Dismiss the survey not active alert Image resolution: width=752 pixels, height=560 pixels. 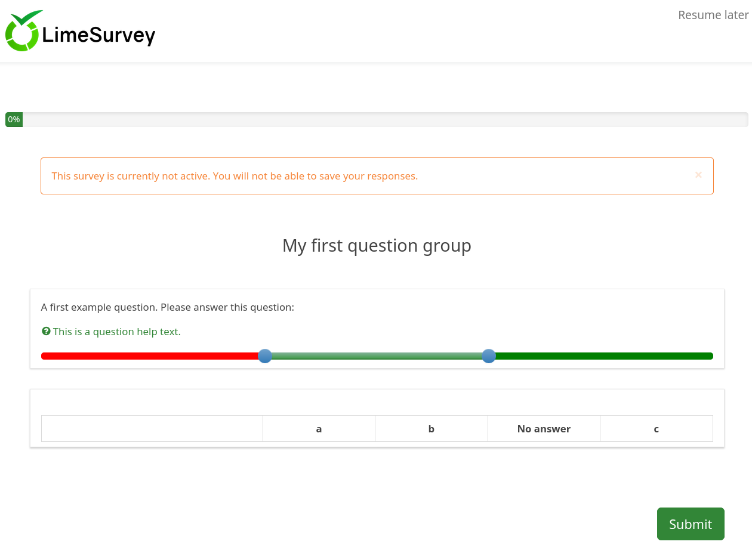click(698, 175)
